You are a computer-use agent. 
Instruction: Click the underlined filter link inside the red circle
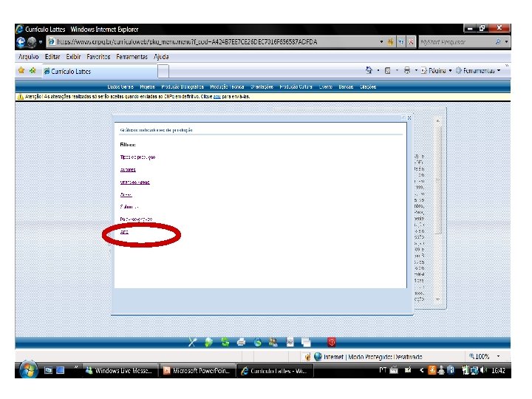pos(124,232)
